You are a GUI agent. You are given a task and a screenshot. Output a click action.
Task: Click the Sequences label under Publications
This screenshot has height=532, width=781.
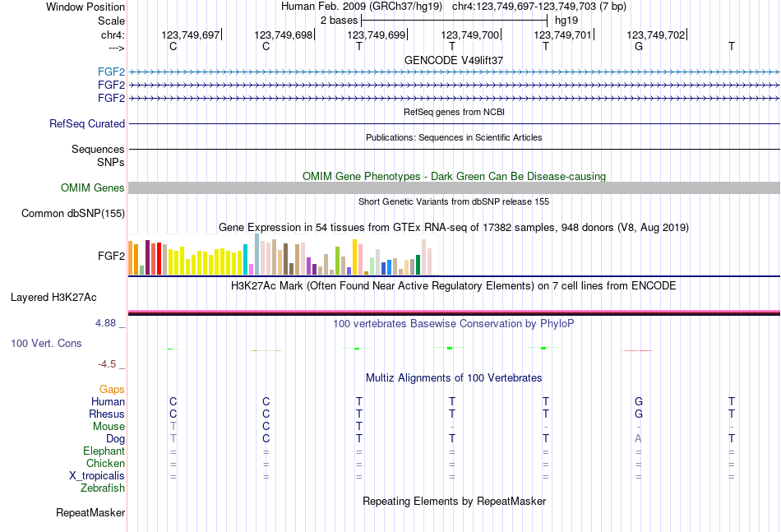[98, 150]
